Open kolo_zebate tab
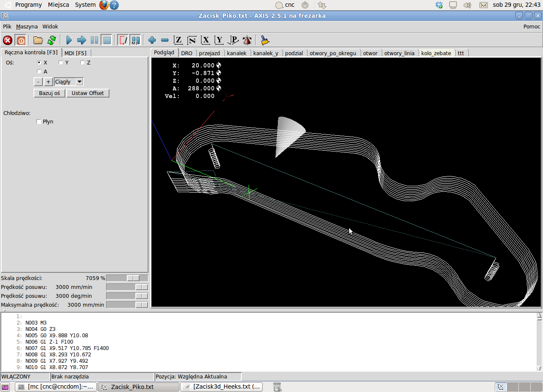The width and height of the screenshot is (543, 392). coord(436,53)
